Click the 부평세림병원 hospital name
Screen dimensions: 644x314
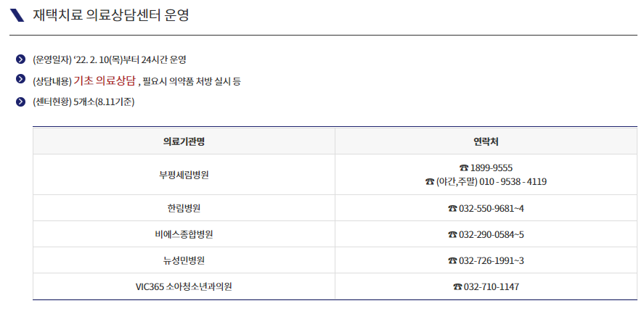[184, 175]
